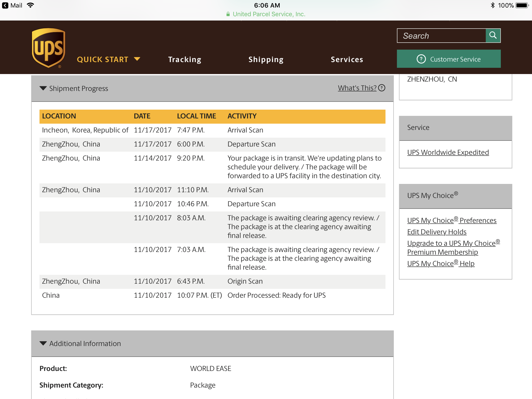532x399 pixels.
Task: Tap the Bluetooth status icon
Action: point(493,5)
